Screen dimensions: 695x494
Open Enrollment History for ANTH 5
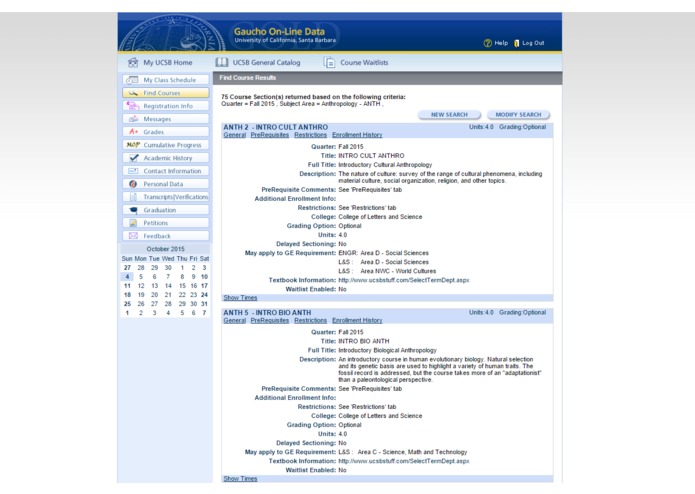coord(357,320)
